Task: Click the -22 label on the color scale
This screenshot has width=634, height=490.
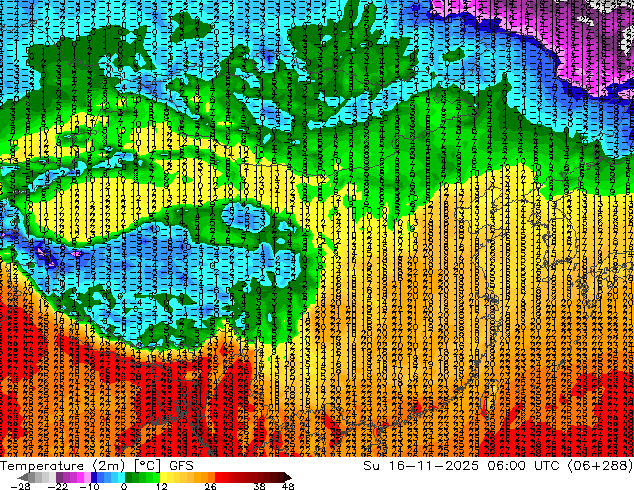Action: tap(57, 486)
